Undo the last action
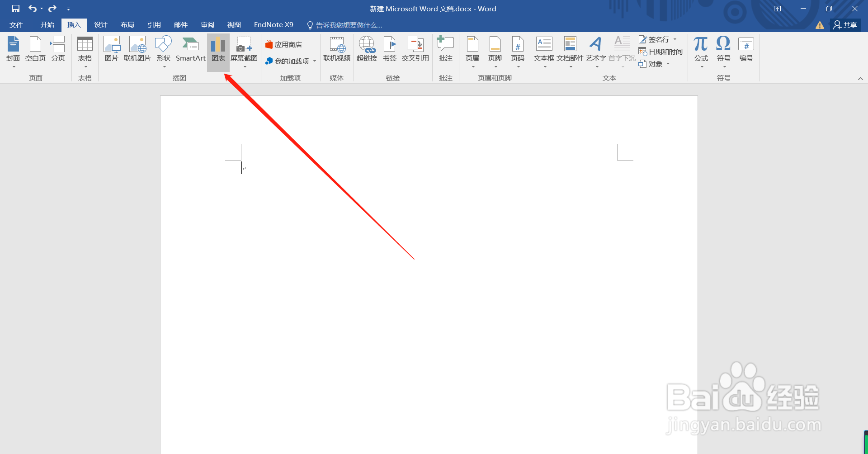Image resolution: width=868 pixels, height=454 pixels. (x=33, y=9)
